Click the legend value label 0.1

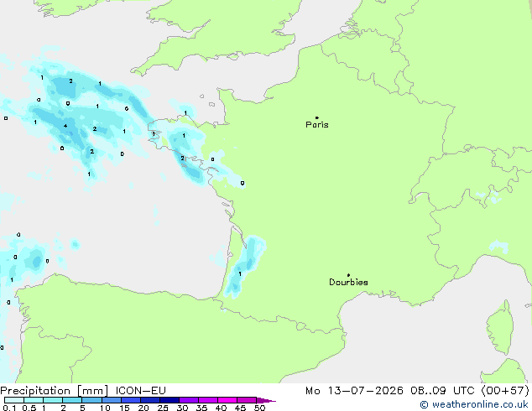(9, 408)
